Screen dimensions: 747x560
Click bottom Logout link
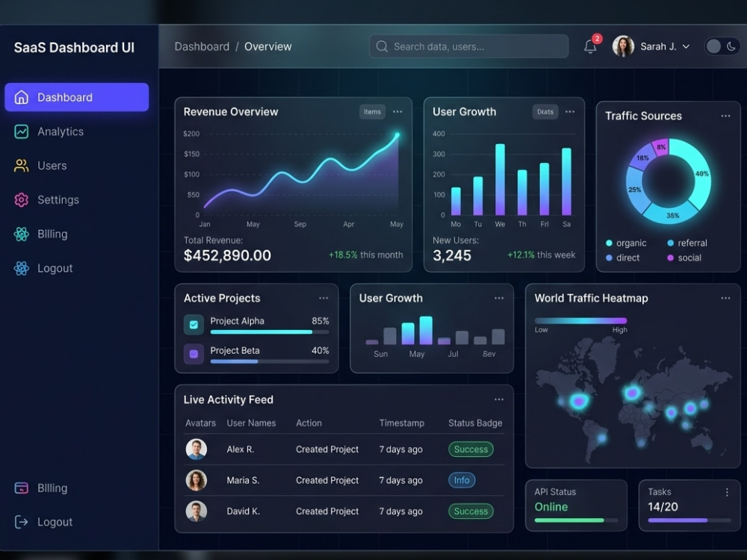click(x=55, y=523)
